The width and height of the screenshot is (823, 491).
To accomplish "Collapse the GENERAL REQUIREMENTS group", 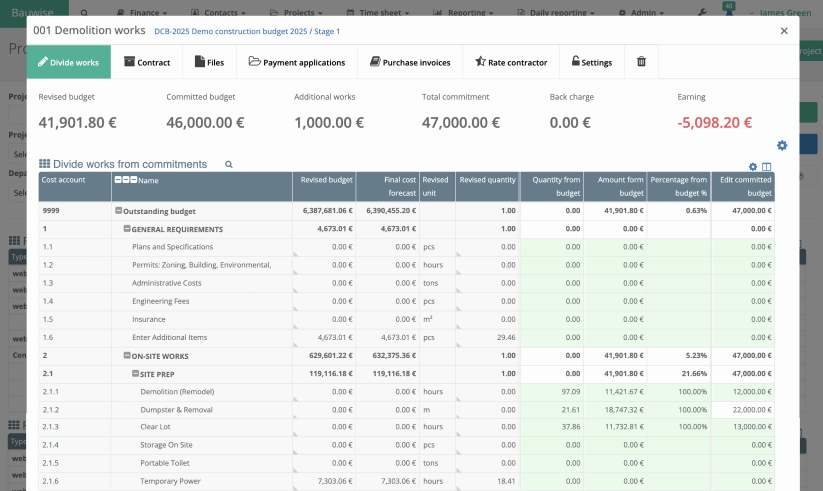I will [127, 229].
